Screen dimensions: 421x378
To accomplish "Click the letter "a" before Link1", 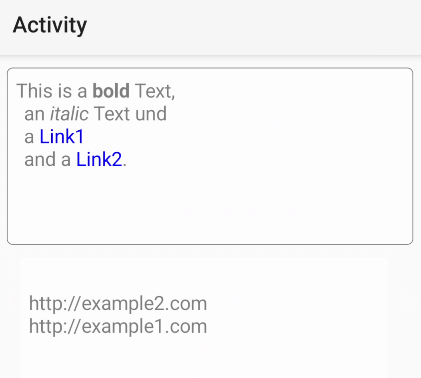I will [x=29, y=137].
